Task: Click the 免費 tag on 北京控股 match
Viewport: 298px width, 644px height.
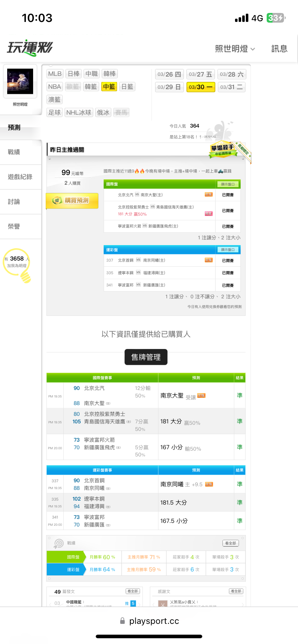Action: (x=209, y=213)
